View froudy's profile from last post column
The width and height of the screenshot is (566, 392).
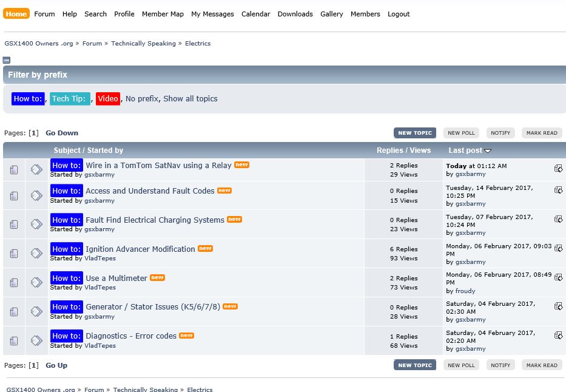(x=465, y=291)
